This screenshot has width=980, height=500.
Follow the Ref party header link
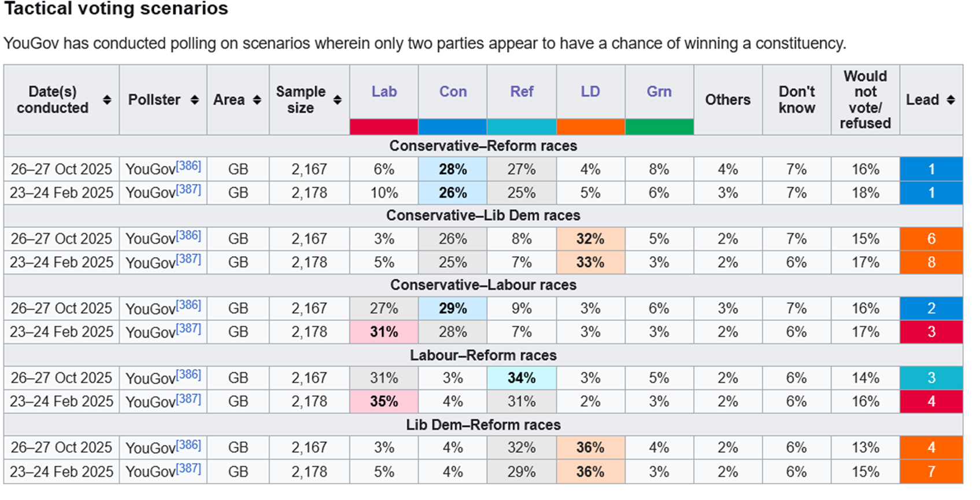point(522,91)
